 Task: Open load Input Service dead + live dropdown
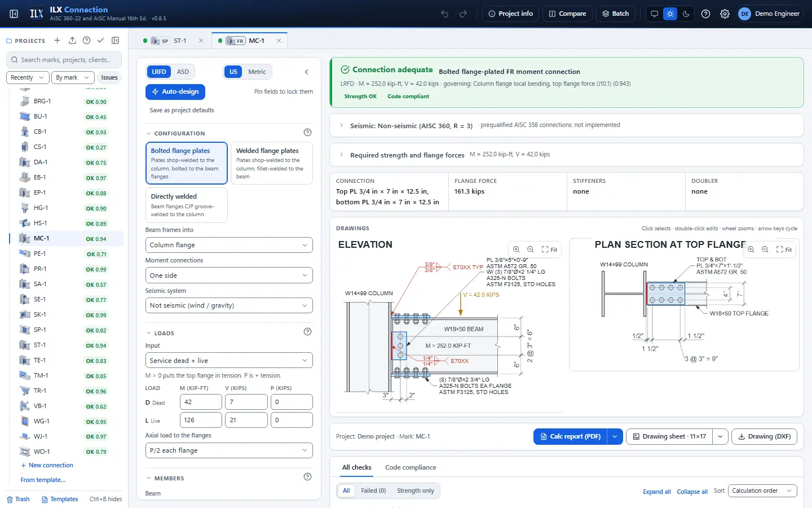(229, 361)
